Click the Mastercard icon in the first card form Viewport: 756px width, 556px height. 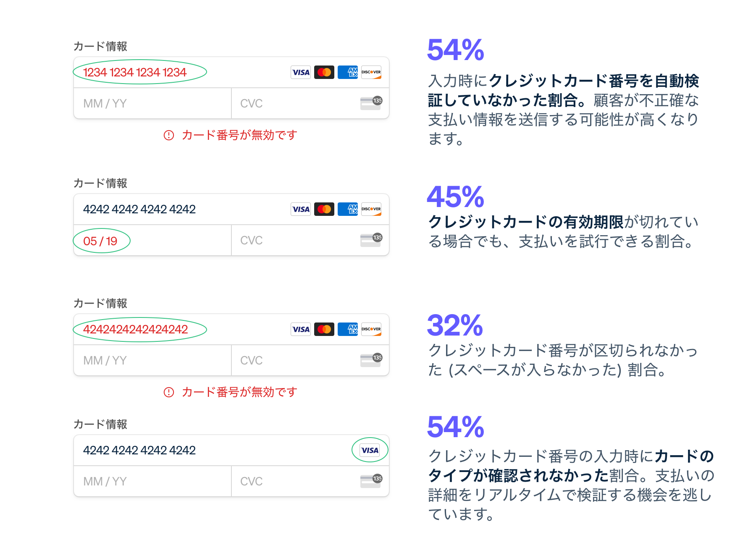(323, 72)
